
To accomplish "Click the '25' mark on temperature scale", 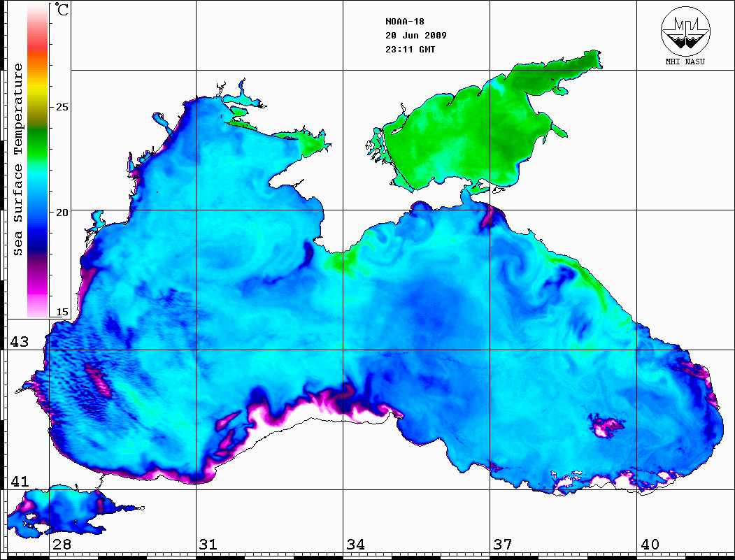I will coord(62,107).
